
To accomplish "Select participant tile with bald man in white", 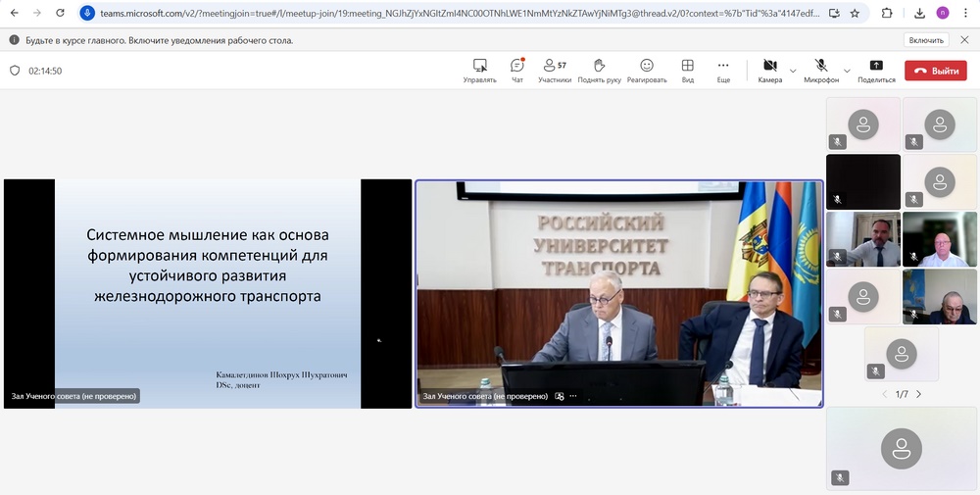I will [940, 239].
